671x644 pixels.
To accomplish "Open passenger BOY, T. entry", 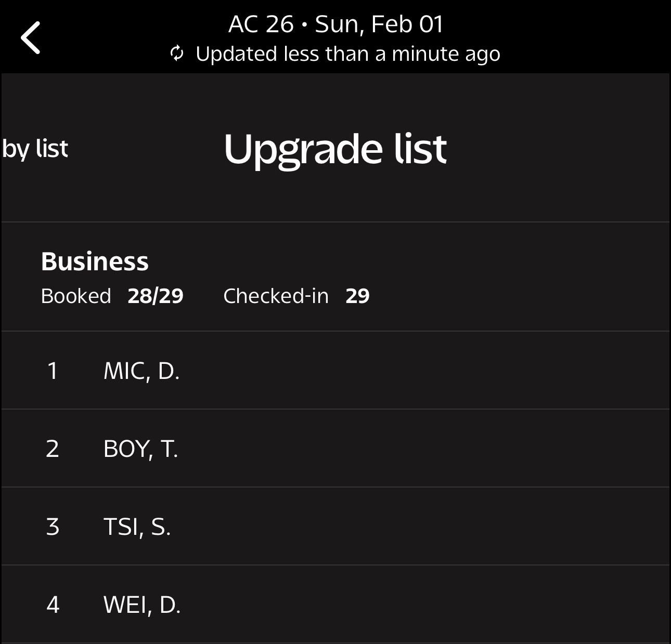I will pyautogui.click(x=140, y=449).
